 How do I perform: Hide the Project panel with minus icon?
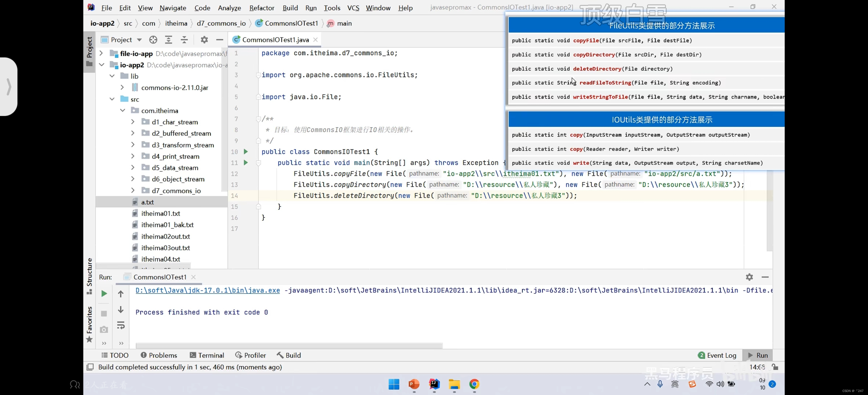pos(220,40)
